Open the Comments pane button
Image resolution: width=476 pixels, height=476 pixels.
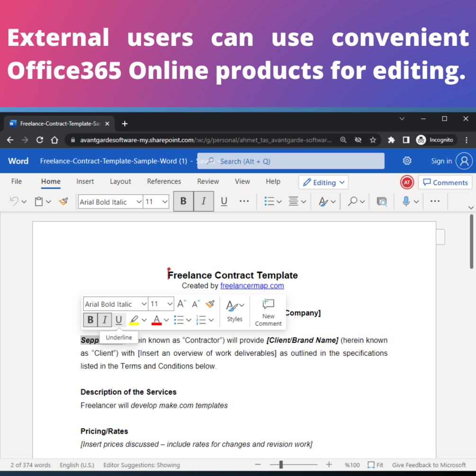tap(445, 182)
